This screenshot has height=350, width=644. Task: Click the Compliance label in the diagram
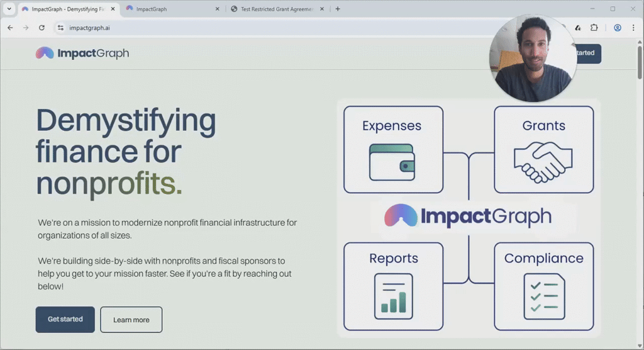pyautogui.click(x=544, y=258)
